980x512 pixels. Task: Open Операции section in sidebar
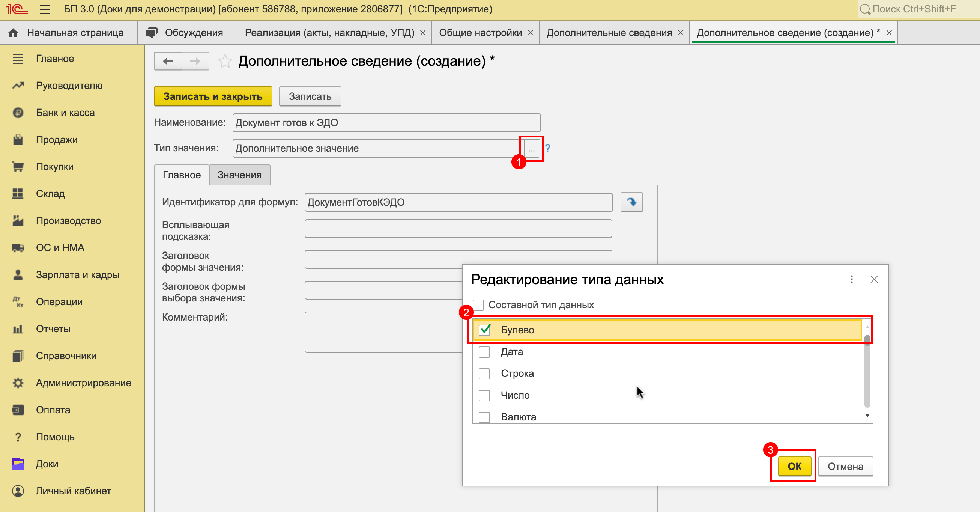click(59, 302)
